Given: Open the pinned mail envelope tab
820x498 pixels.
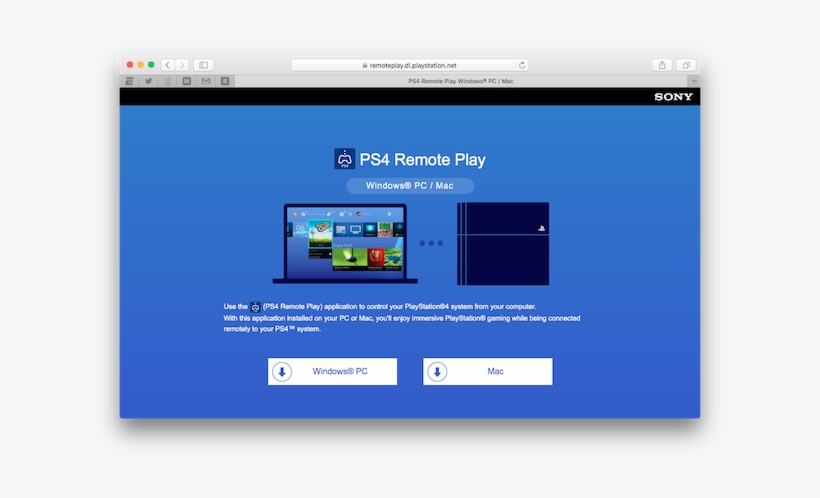Looking at the screenshot, I should (206, 81).
